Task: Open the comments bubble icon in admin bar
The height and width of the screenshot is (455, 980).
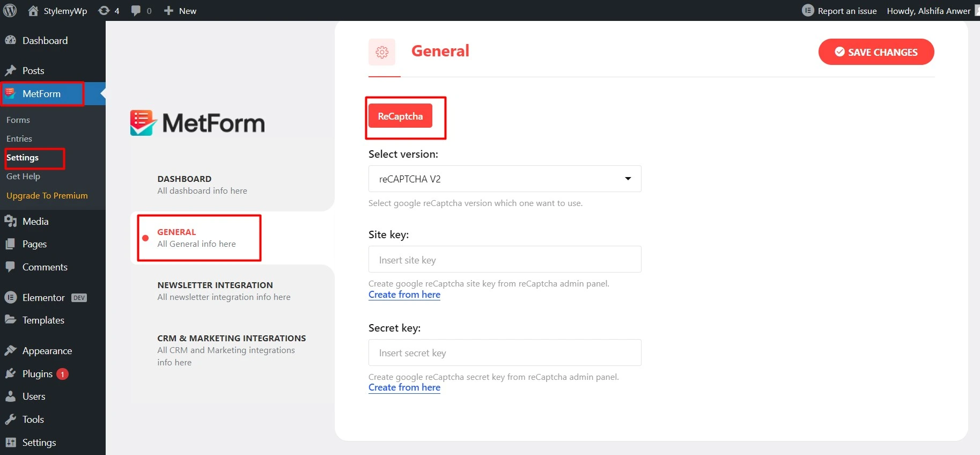Action: 136,11
